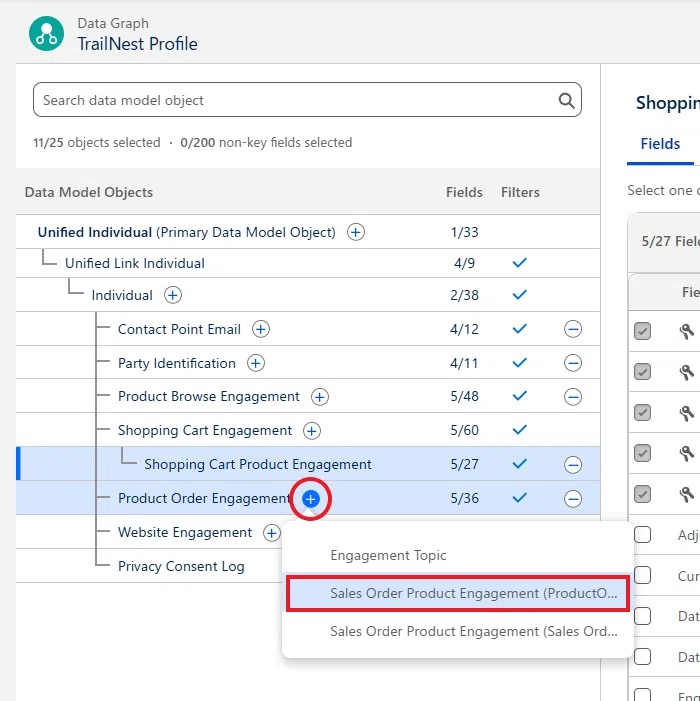Remove Product Order Engagement with minus icon
Image resolution: width=700 pixels, height=701 pixels.
pos(573,498)
